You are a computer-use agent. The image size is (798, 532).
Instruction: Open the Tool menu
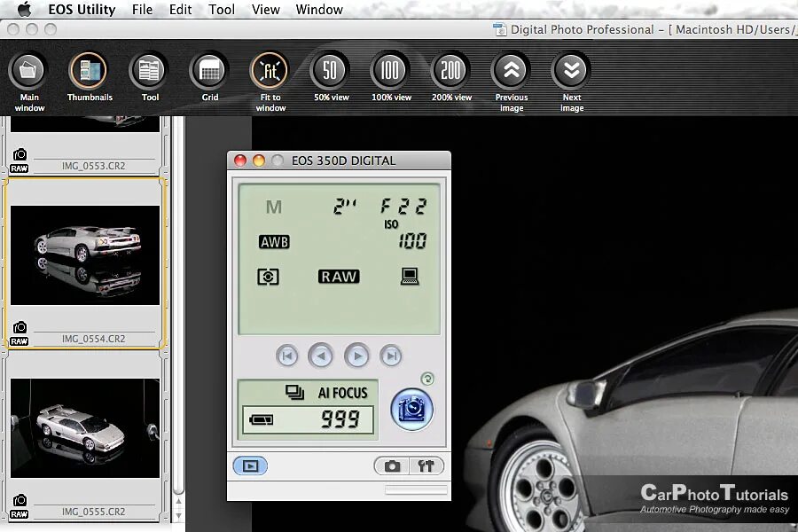222,9
